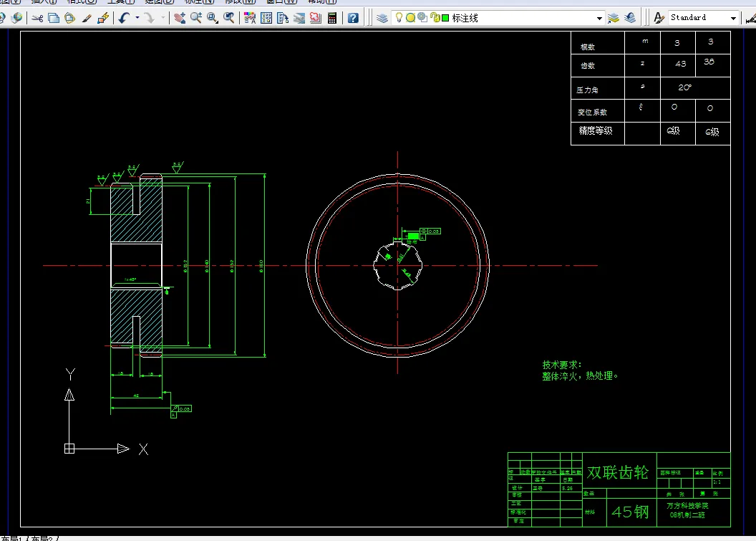
Task: Expand the 标注线 layer dropdown
Action: (x=599, y=19)
